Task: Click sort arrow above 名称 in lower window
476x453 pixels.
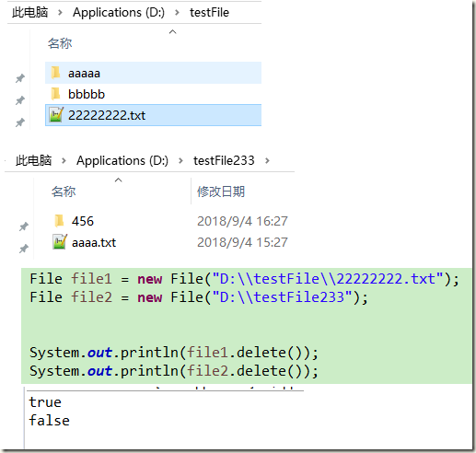Action: pos(119,180)
